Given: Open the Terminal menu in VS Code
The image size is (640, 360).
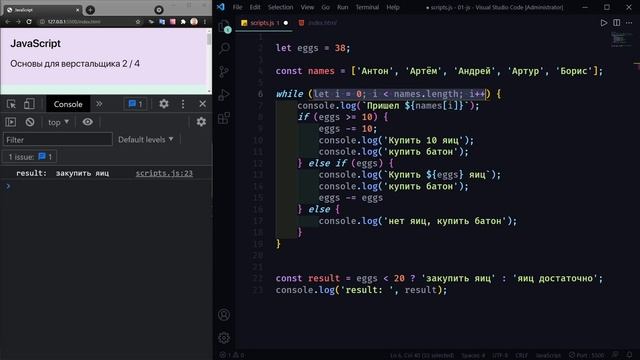Looking at the screenshot, I should click(x=367, y=7).
